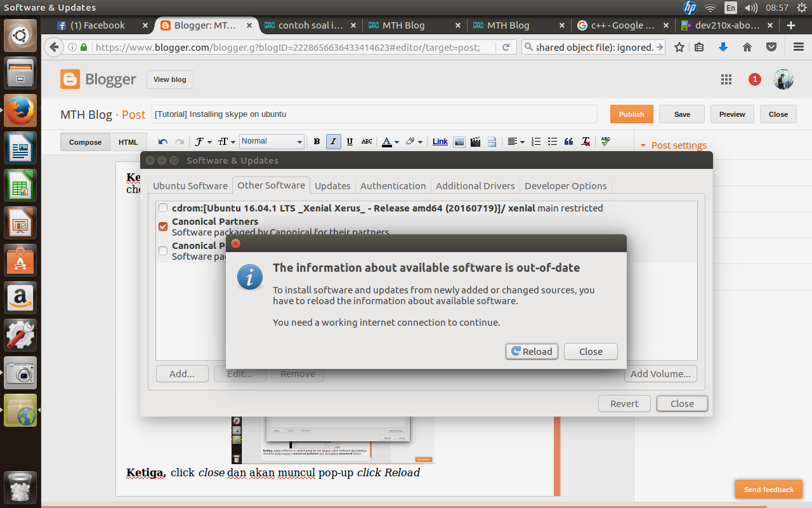Insert image using the picture icon
Image resolution: width=812 pixels, height=508 pixels.
[459, 142]
